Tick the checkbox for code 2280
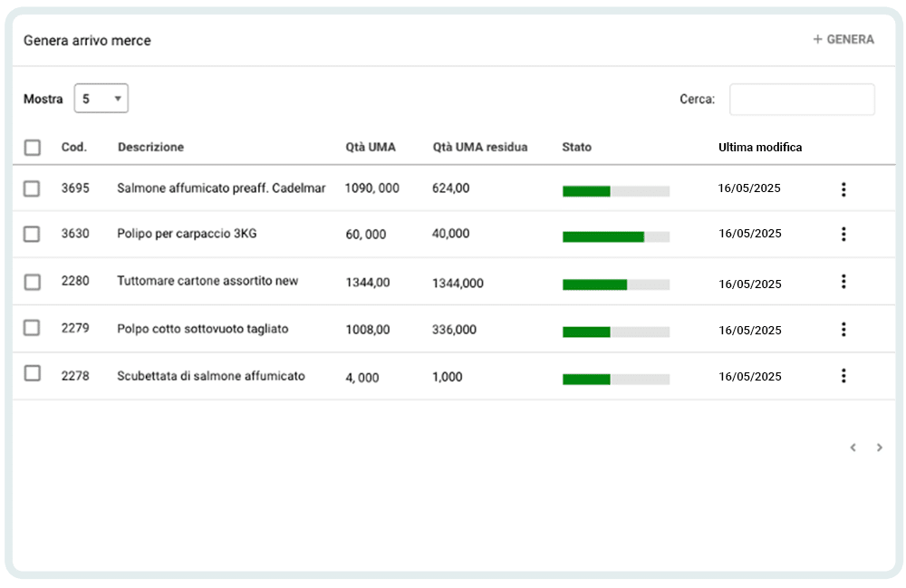 coord(32,282)
